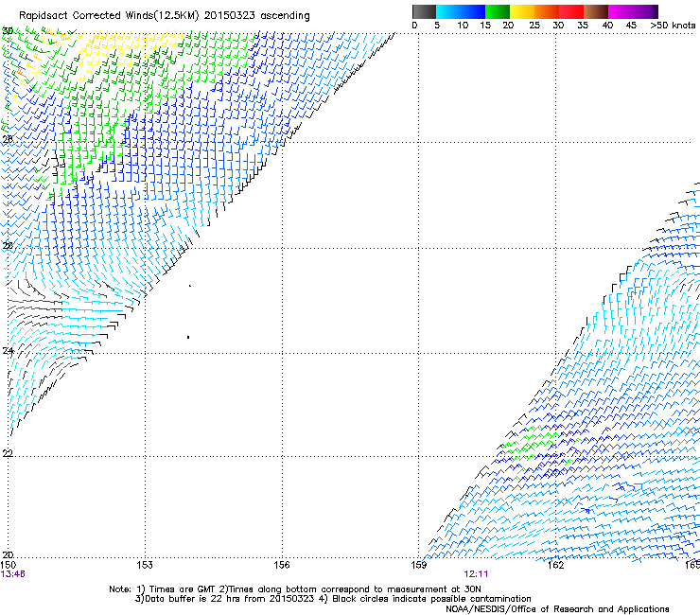
Task: Select the gray 0-5 knots color swatch
Action: 424,11
